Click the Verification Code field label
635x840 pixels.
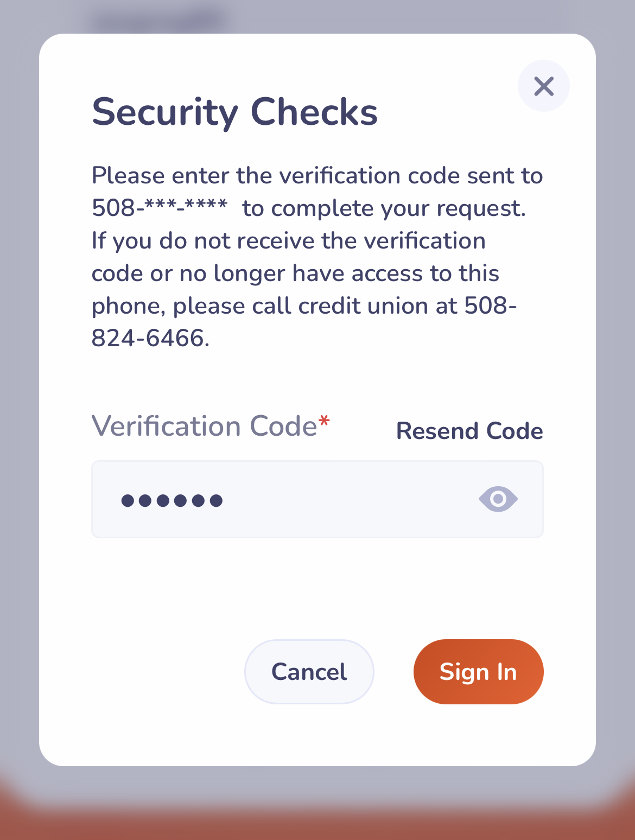[x=204, y=426]
